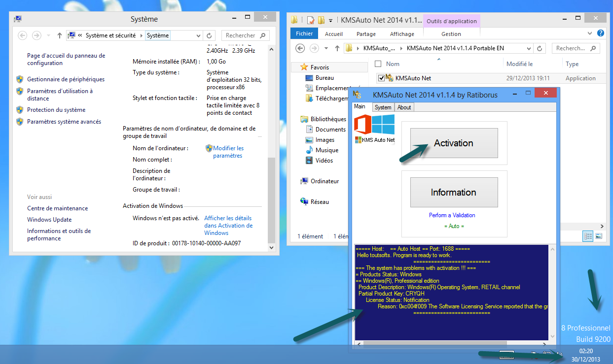Click the blue Help icon in Explorer
This screenshot has width=613, height=364.
point(601,33)
